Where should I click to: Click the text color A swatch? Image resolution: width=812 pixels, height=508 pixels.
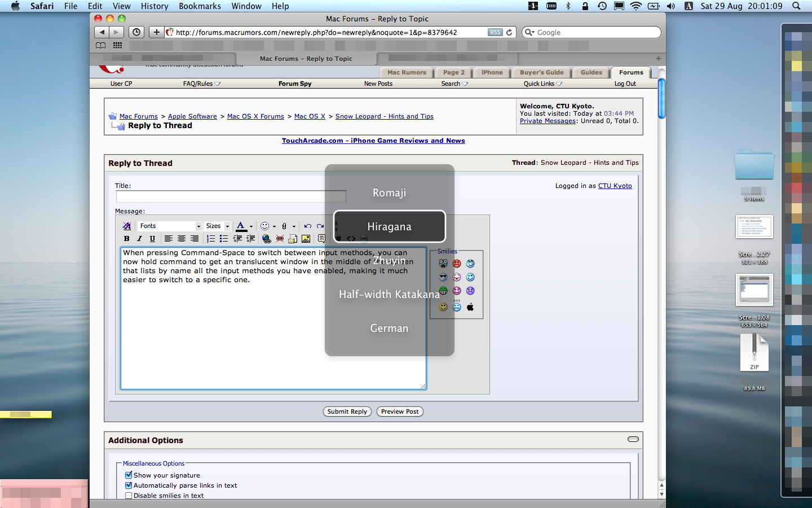241,226
